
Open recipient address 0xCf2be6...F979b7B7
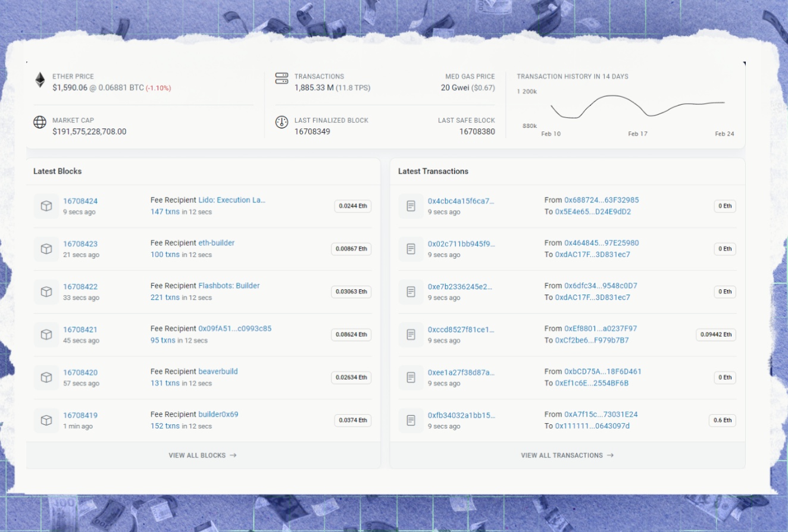[x=592, y=340]
